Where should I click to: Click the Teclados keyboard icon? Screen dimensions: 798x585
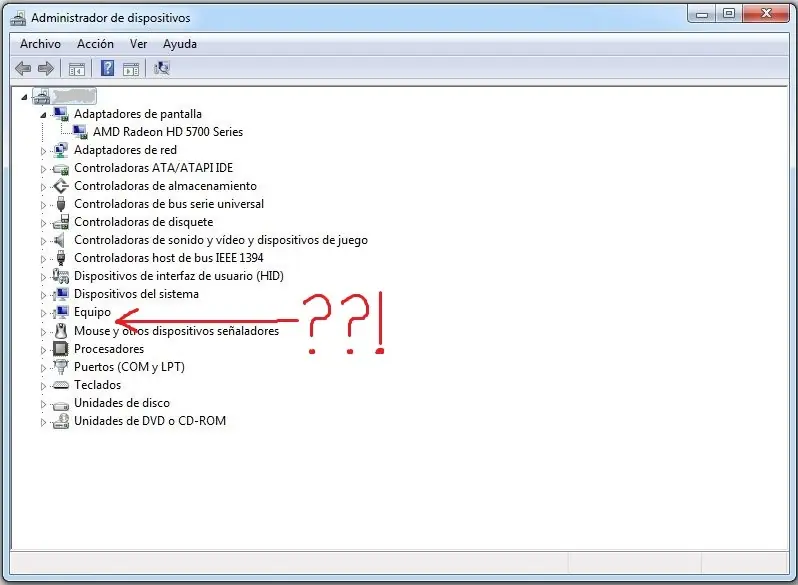[61, 385]
